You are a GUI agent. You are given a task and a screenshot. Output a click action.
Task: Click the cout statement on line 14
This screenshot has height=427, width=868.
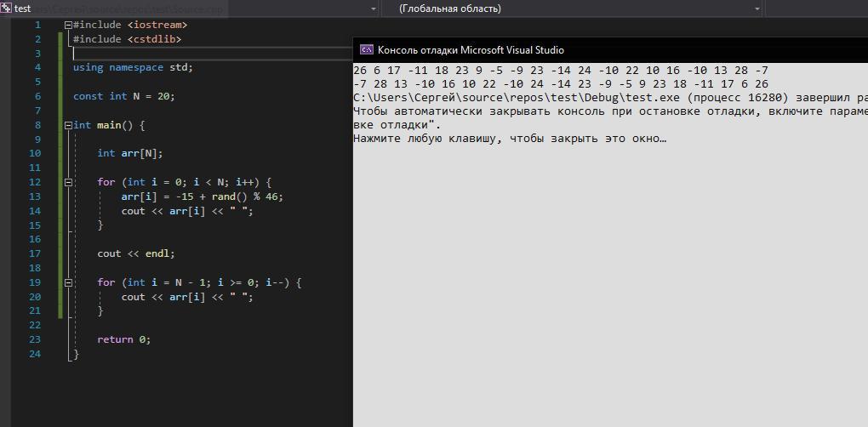tap(187, 211)
